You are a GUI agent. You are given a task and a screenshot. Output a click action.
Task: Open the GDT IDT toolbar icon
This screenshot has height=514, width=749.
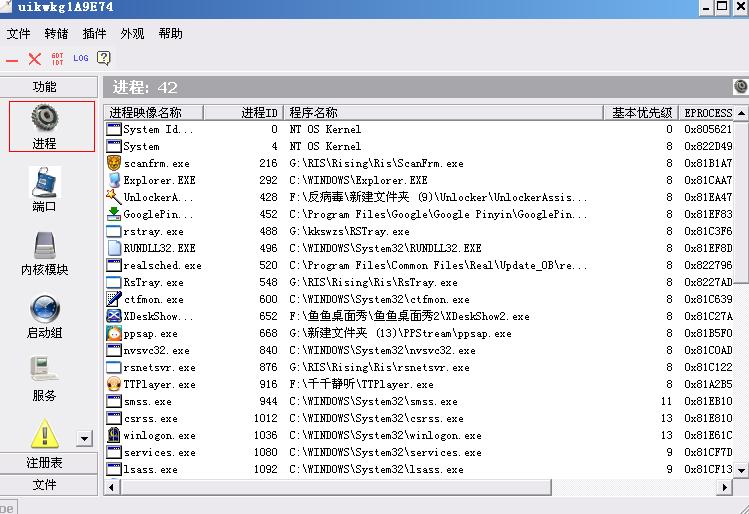[57, 59]
